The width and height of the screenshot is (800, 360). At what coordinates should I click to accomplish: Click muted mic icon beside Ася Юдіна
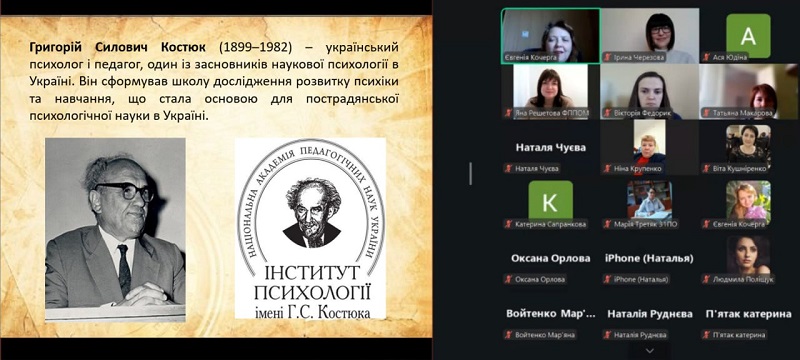click(x=707, y=58)
